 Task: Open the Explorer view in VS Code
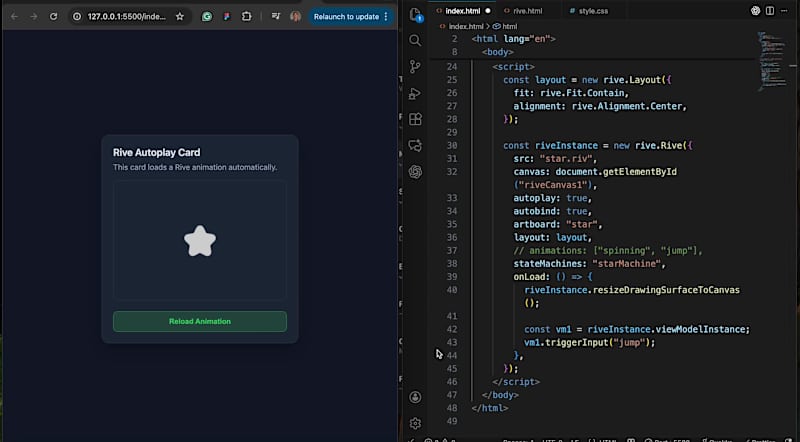click(415, 15)
